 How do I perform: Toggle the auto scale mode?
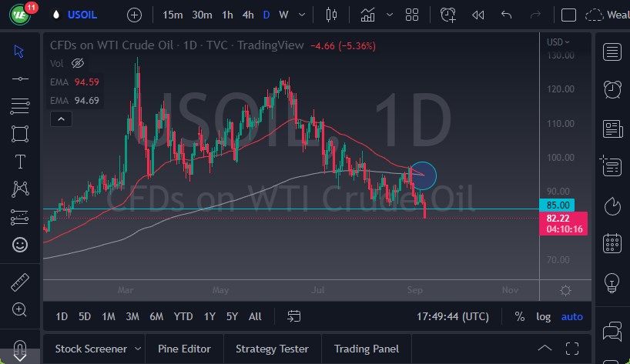(571, 316)
